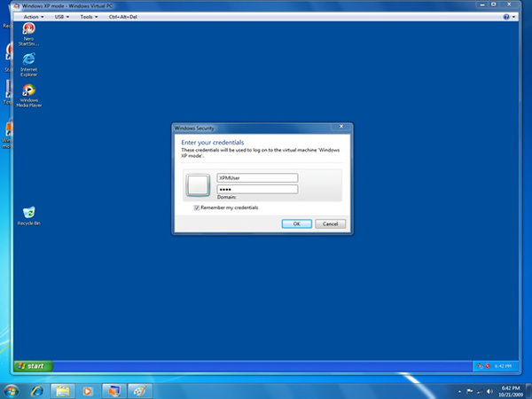Open the network tray icon
This screenshot has height=399, width=532.
click(480, 392)
